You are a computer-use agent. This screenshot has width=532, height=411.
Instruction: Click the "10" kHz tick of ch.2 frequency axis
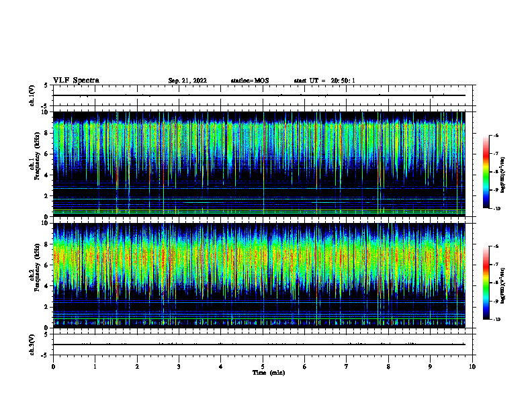point(45,223)
